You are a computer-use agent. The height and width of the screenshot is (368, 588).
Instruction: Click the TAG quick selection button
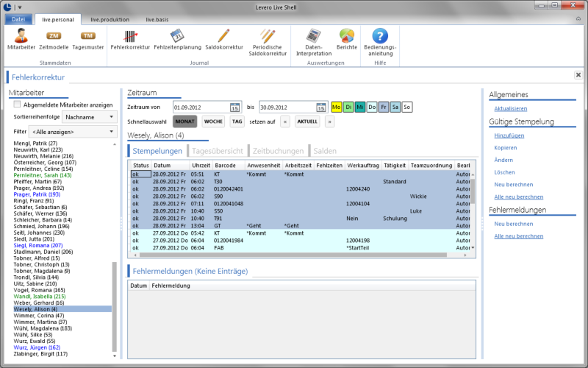(237, 121)
